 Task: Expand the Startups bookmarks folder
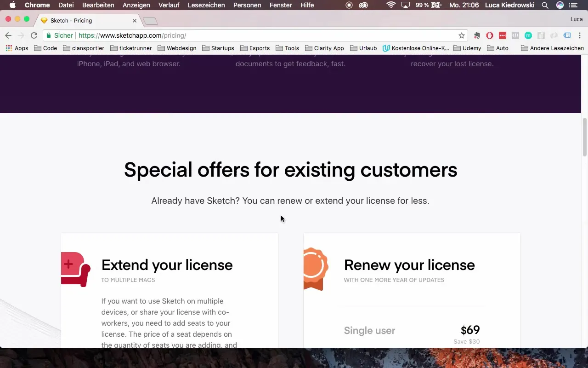(x=218, y=48)
